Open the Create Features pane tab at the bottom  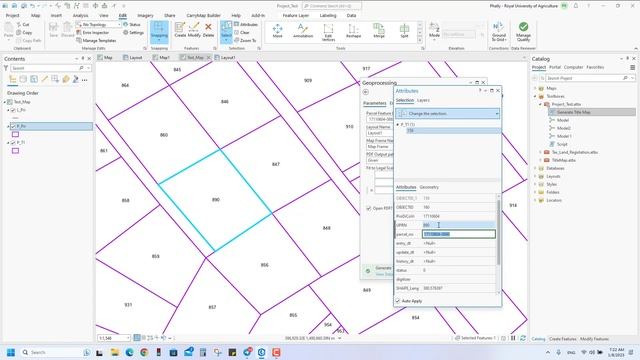(562, 339)
